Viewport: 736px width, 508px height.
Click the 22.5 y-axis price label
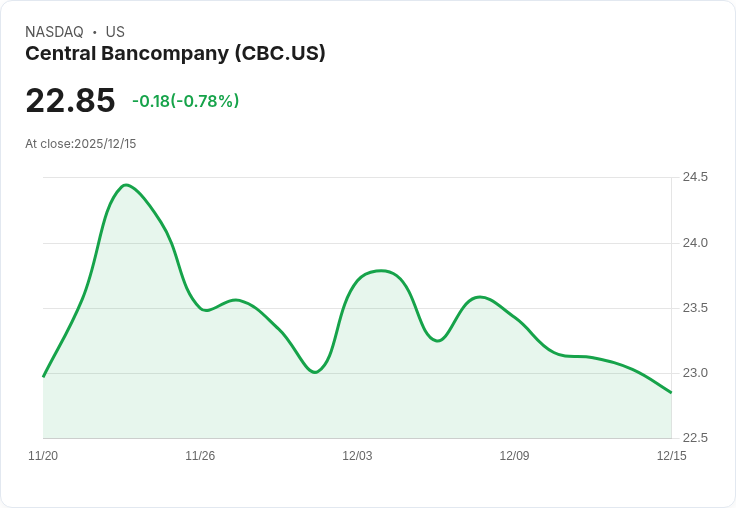[x=695, y=438]
